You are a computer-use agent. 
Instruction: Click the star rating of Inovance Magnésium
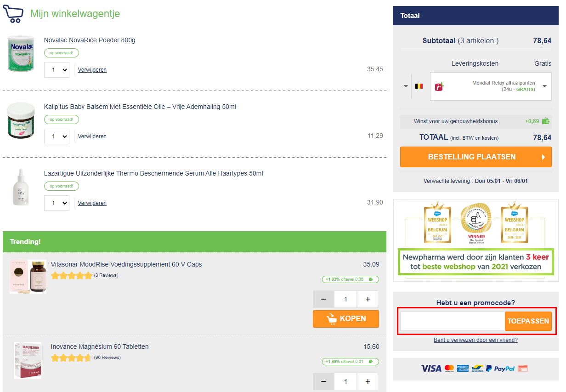72,358
